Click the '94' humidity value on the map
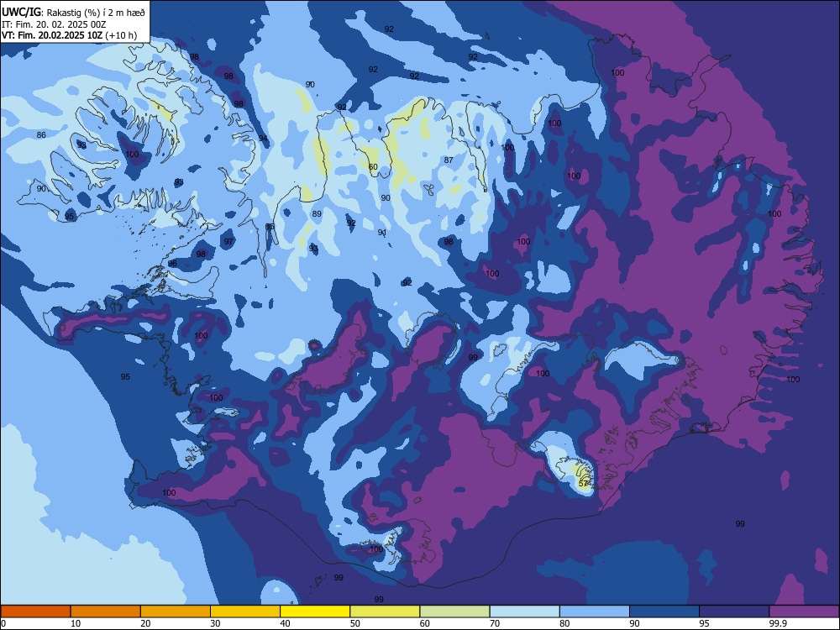 click(263, 139)
